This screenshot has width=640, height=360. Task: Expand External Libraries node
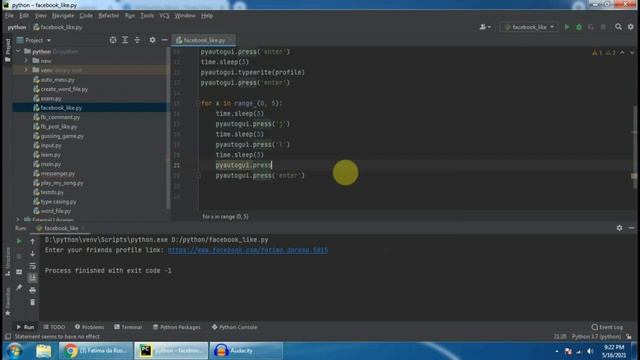point(18,220)
